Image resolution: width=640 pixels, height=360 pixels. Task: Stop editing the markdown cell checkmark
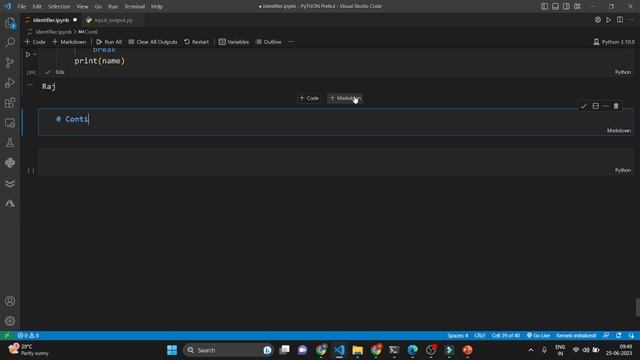click(x=584, y=106)
